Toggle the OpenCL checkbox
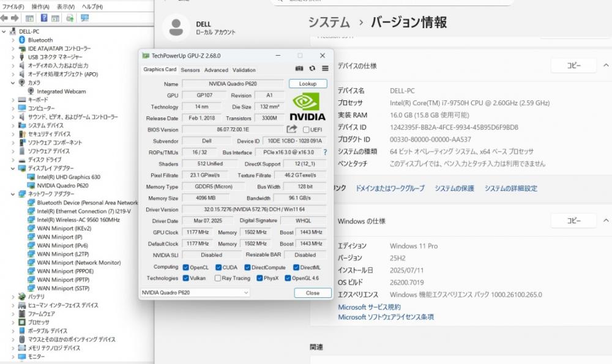The image size is (612, 364). pyautogui.click(x=186, y=267)
